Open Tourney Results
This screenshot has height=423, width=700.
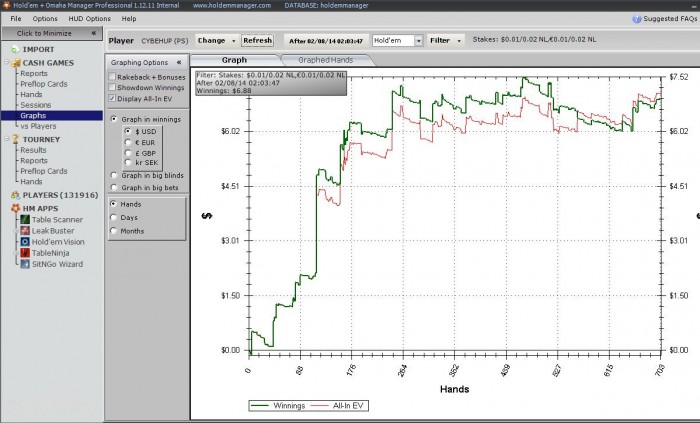point(33,150)
